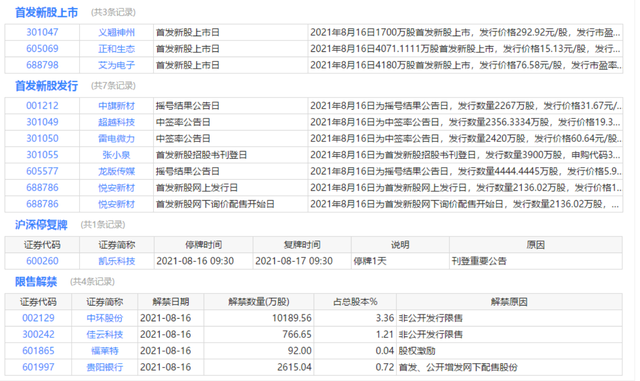The height and width of the screenshot is (381, 640).
Task: Open suspended stock 600260 link
Action: click(x=42, y=261)
